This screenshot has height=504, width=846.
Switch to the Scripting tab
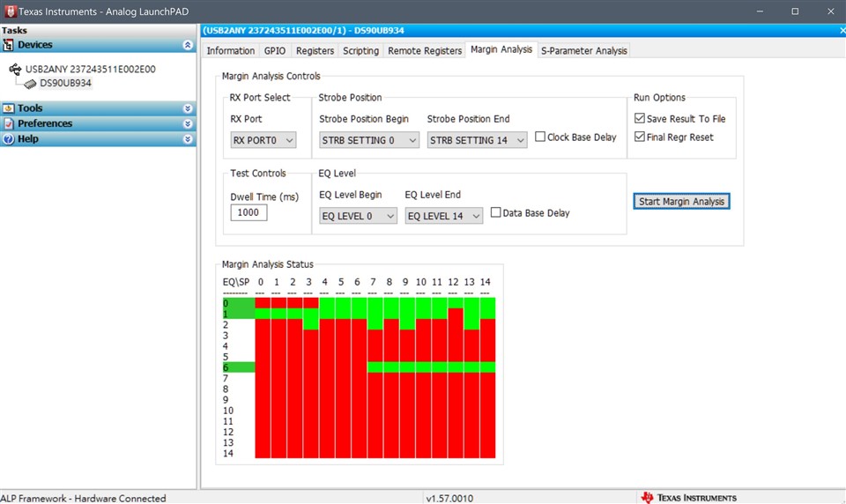[360, 51]
